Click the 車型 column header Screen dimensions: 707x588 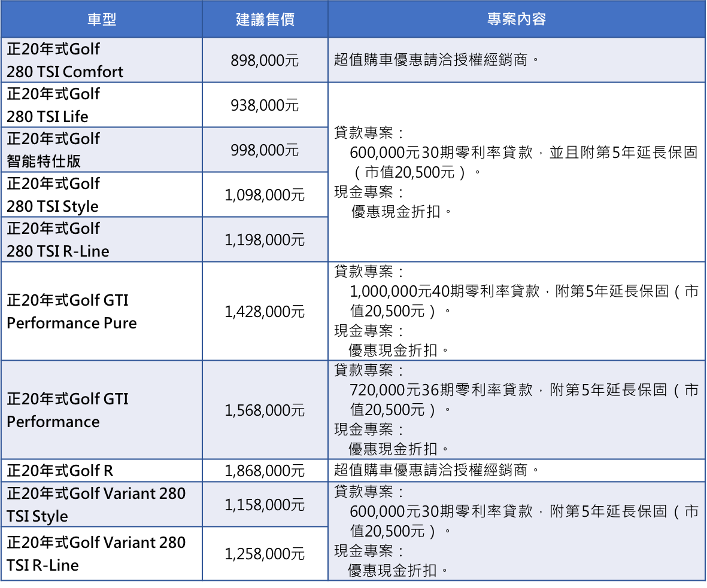tap(102, 19)
